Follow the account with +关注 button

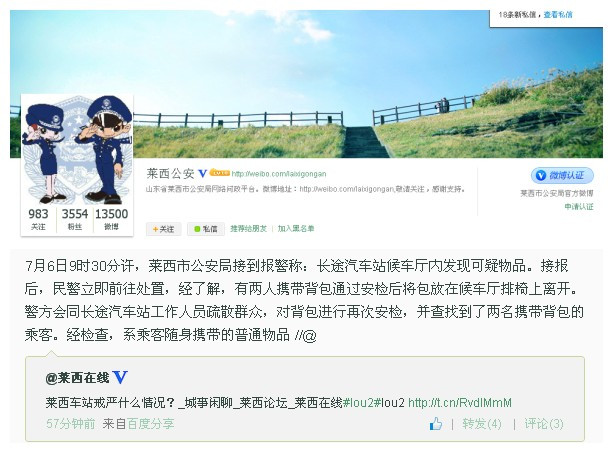pyautogui.click(x=163, y=229)
